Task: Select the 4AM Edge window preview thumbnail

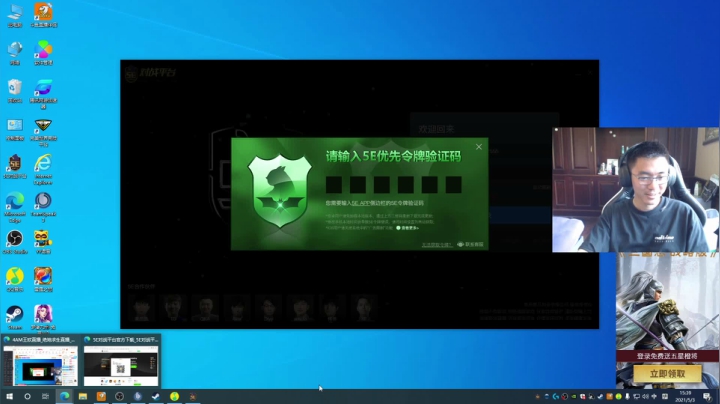Action: pos(40,361)
